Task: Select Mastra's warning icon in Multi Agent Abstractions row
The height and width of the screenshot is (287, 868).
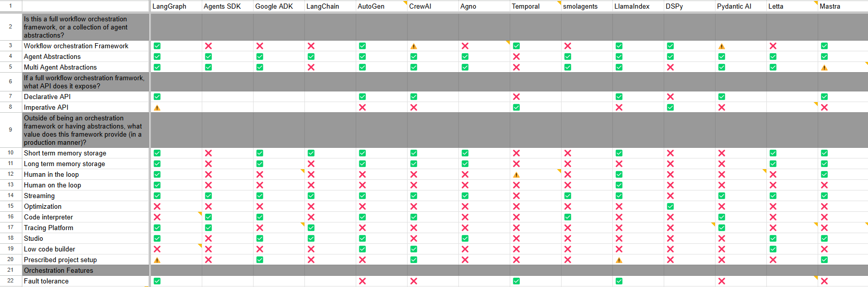Action: 824,68
